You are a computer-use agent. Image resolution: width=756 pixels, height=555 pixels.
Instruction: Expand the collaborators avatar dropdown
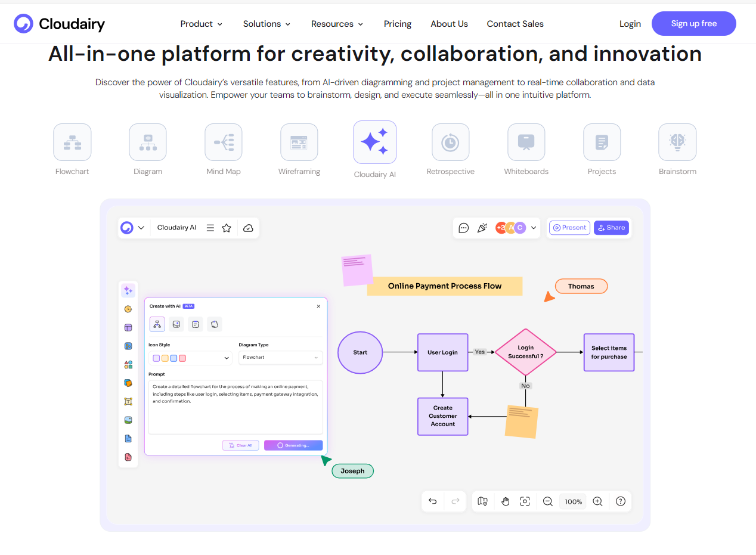534,228
